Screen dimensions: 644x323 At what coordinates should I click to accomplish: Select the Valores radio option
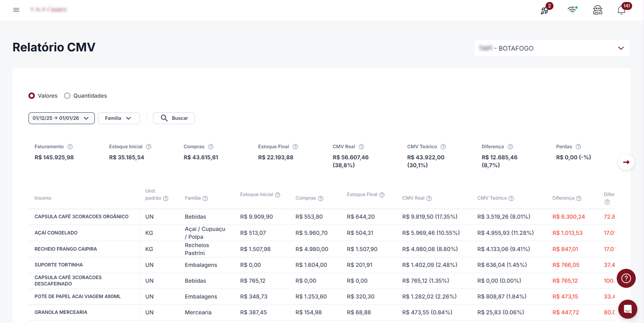coord(32,96)
